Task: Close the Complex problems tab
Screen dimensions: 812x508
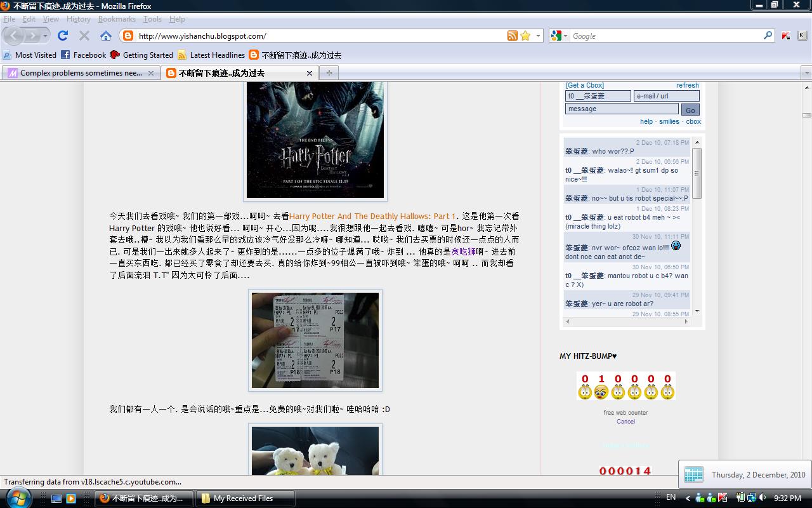Action: click(151, 73)
